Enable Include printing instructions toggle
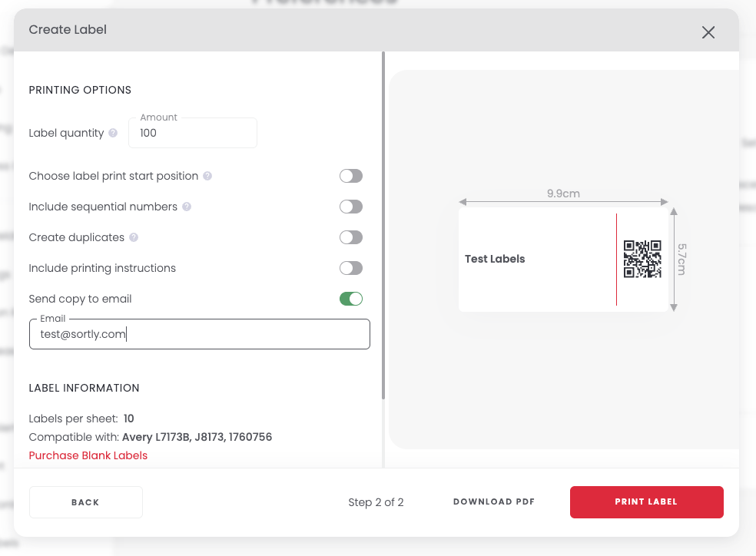Image resolution: width=756 pixels, height=556 pixels. (351, 268)
